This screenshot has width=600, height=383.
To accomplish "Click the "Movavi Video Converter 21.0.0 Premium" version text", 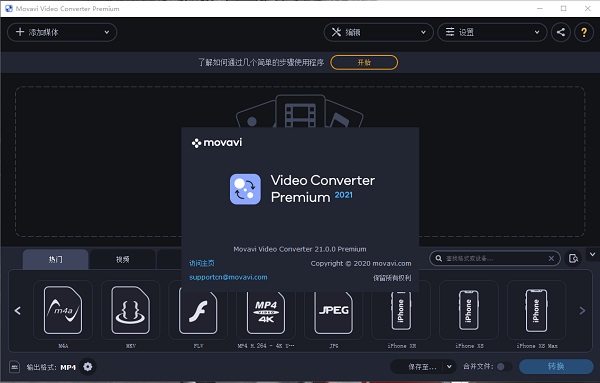I will click(300, 249).
